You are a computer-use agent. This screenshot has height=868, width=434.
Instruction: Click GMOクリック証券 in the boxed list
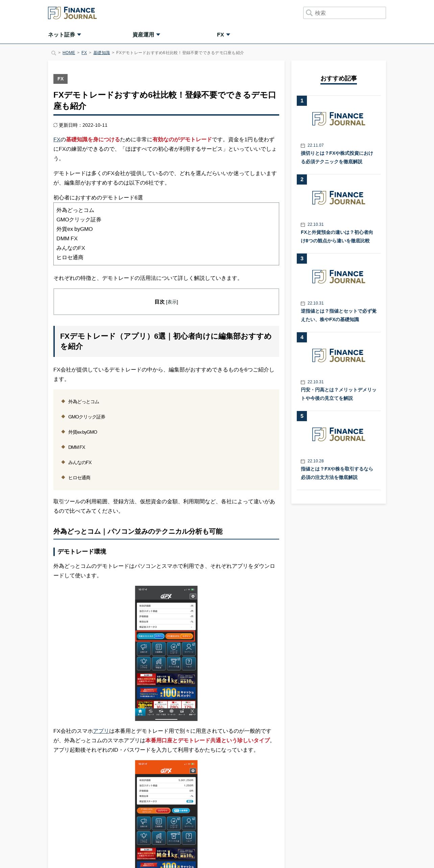tap(79, 219)
